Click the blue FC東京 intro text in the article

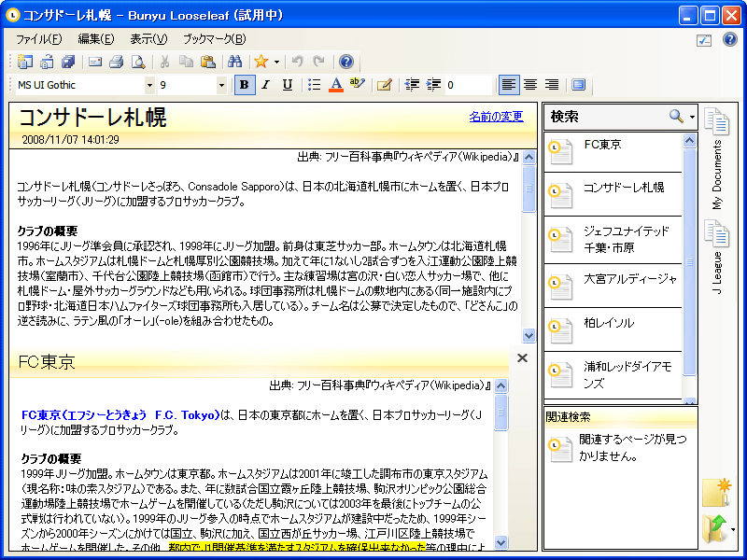click(120, 415)
